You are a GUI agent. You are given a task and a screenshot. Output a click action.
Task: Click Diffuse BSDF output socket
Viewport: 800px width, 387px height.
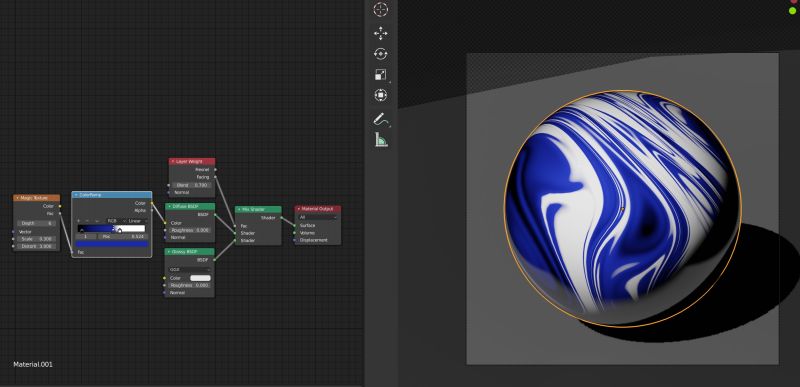pos(215,215)
